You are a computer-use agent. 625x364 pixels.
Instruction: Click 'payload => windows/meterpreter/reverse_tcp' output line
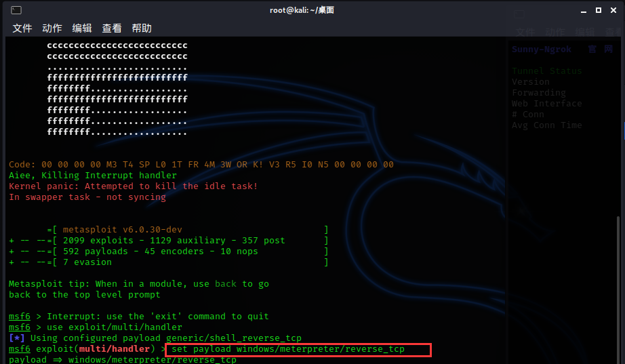tap(123, 360)
